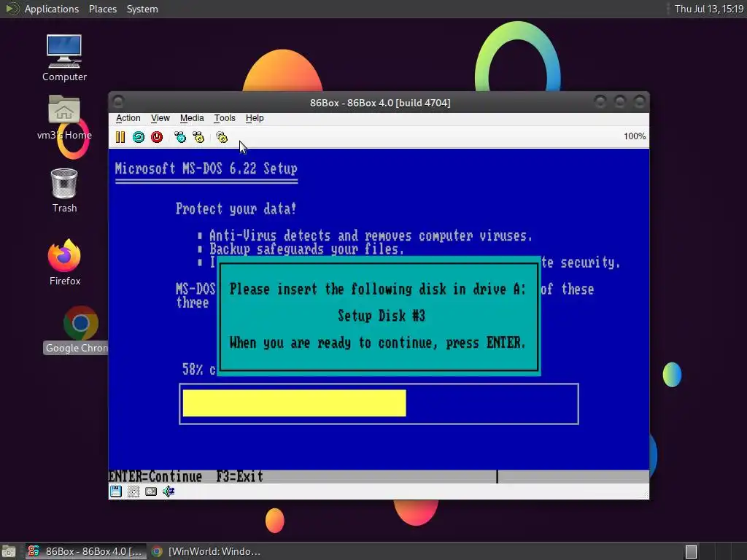Open the Applications menu in top panel
This screenshot has width=747, height=560.
pos(52,9)
